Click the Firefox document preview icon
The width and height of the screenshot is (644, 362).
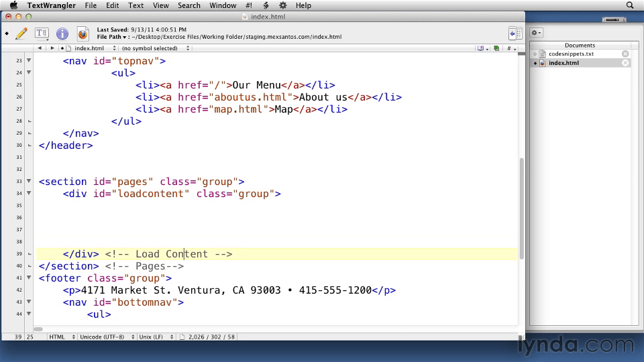tap(83, 34)
